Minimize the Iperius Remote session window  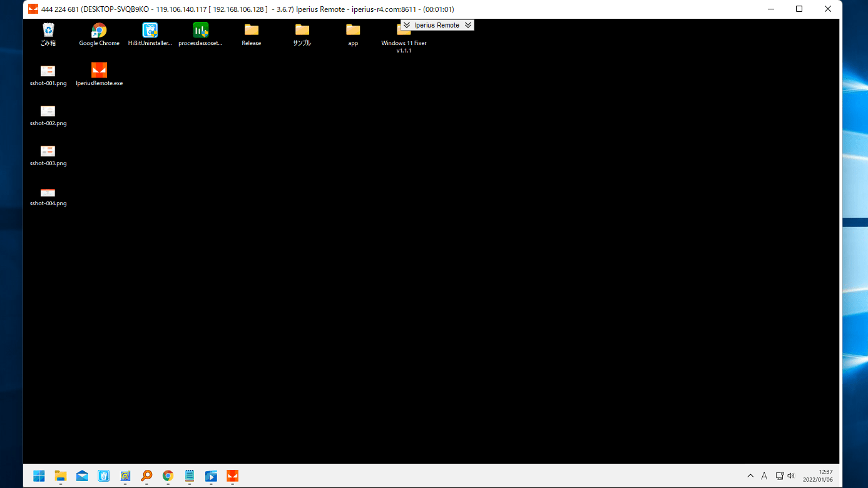point(770,9)
